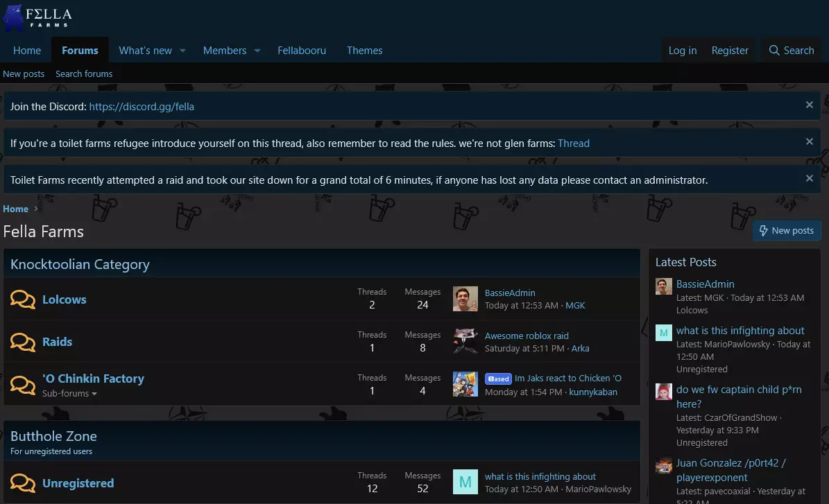Open the Lolcows forum

coord(65,299)
